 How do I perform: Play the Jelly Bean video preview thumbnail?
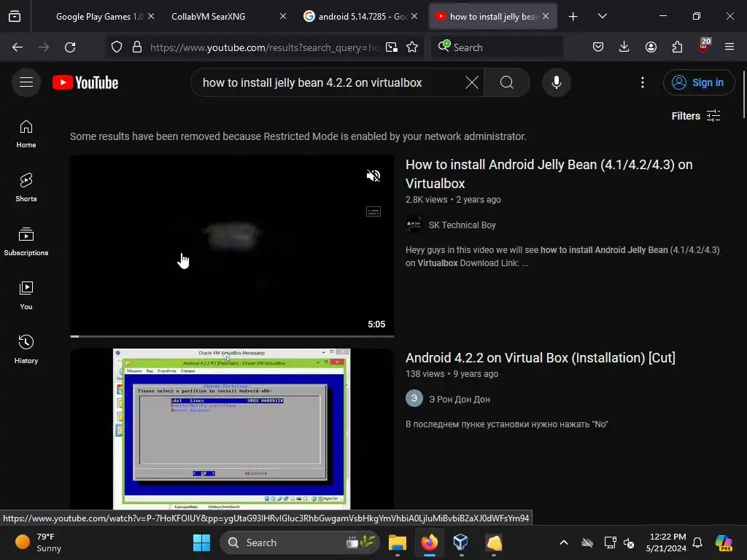tap(232, 246)
